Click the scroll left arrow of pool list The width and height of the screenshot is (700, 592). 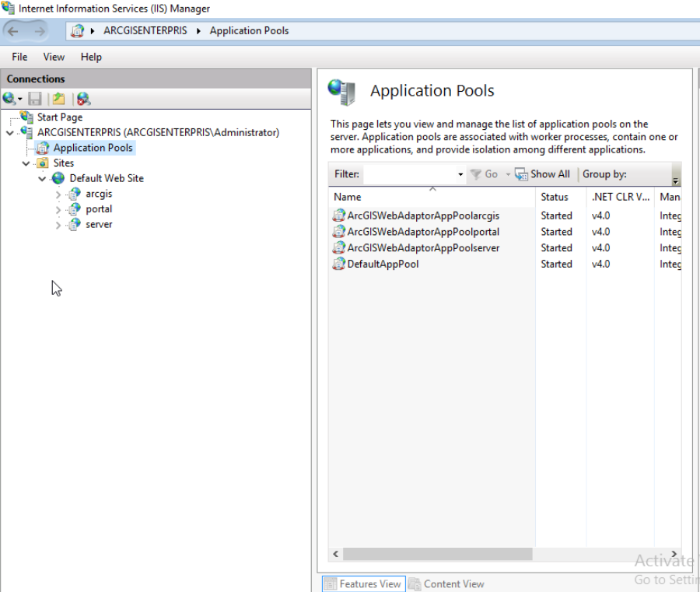[336, 554]
